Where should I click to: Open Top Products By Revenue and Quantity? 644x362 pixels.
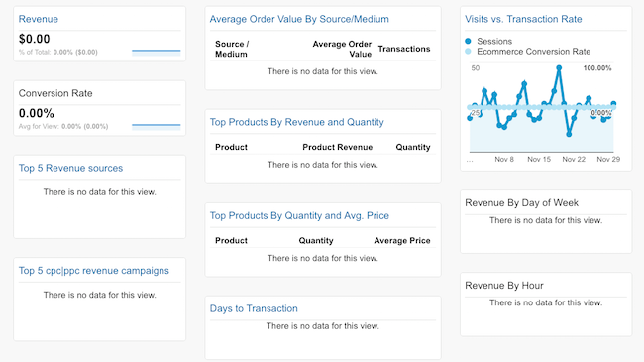296,122
